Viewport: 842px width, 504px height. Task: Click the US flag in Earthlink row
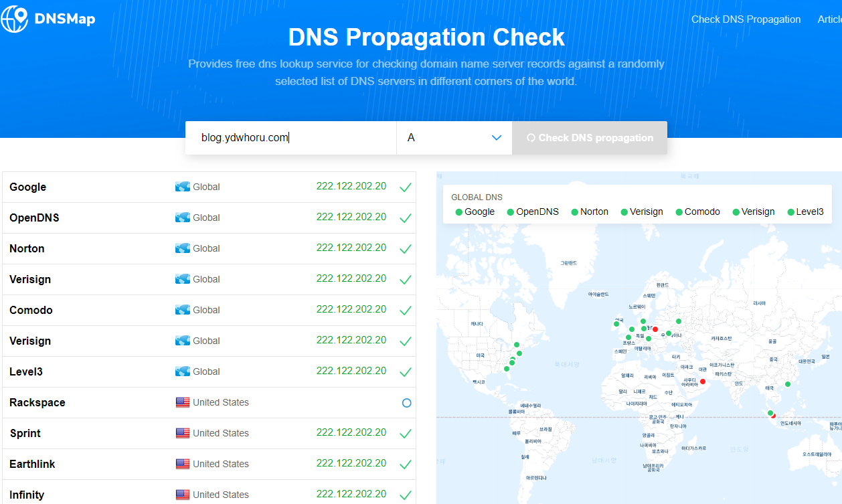pos(183,464)
